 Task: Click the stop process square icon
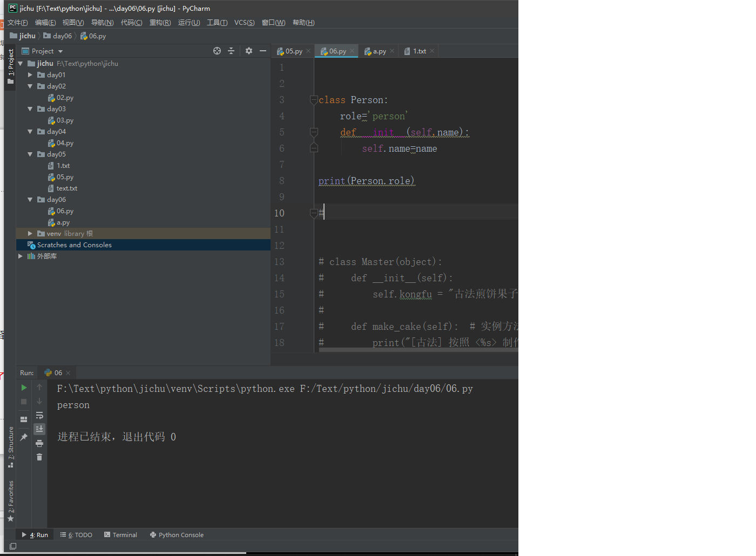(x=24, y=402)
